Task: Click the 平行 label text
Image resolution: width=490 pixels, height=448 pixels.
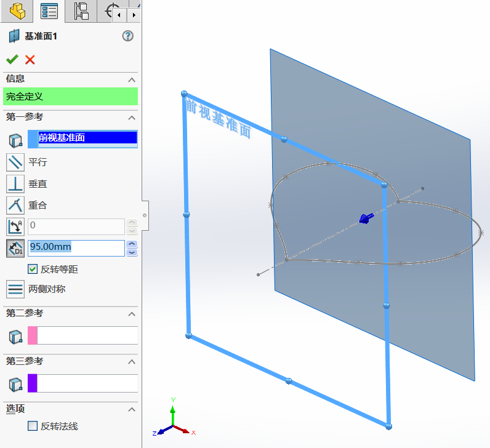Action: (38, 162)
